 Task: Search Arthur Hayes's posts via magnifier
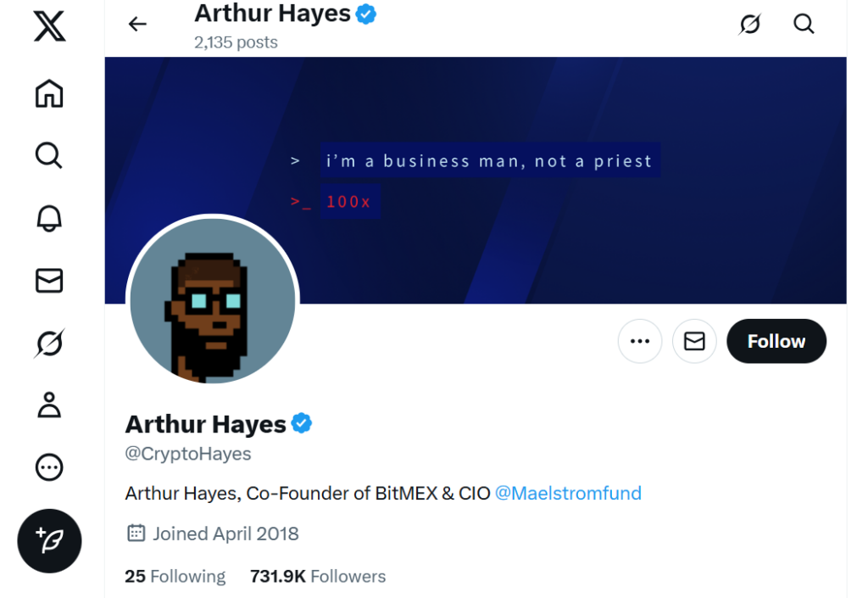pos(804,24)
